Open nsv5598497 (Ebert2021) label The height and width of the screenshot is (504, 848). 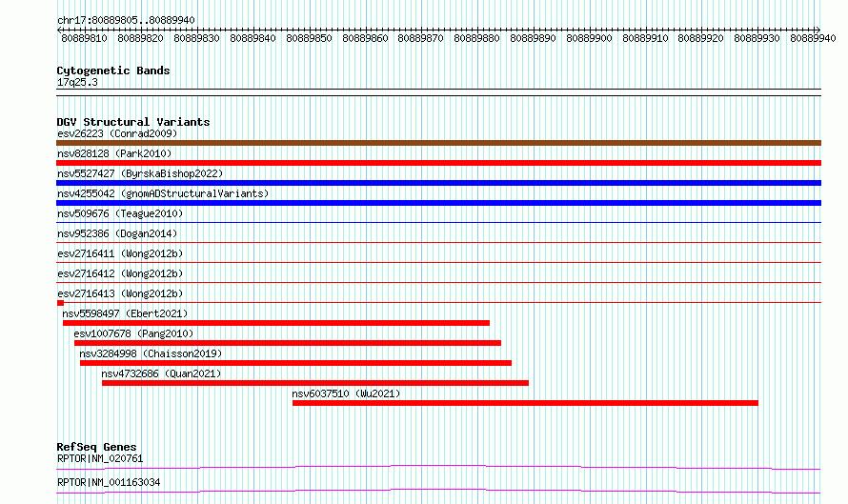pyautogui.click(x=125, y=313)
